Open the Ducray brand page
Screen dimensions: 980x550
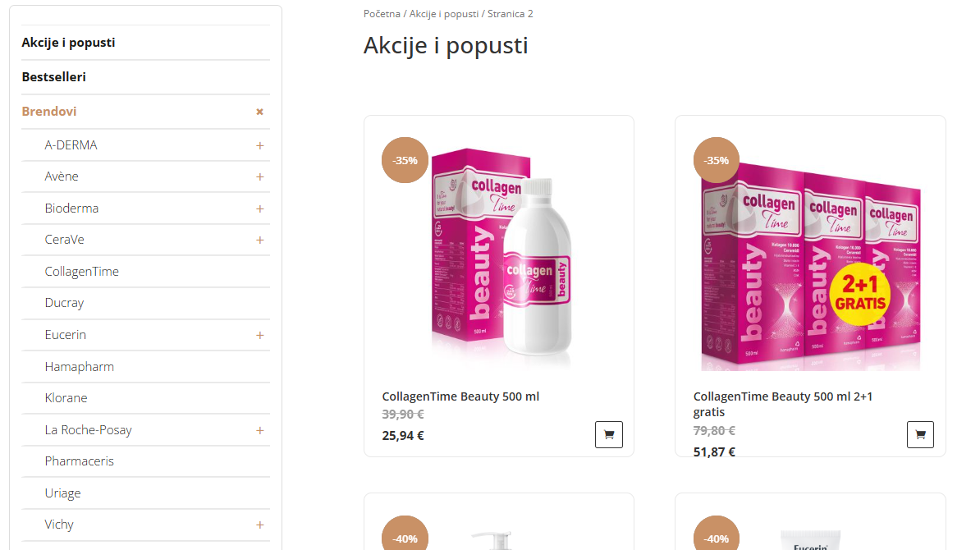(x=64, y=303)
